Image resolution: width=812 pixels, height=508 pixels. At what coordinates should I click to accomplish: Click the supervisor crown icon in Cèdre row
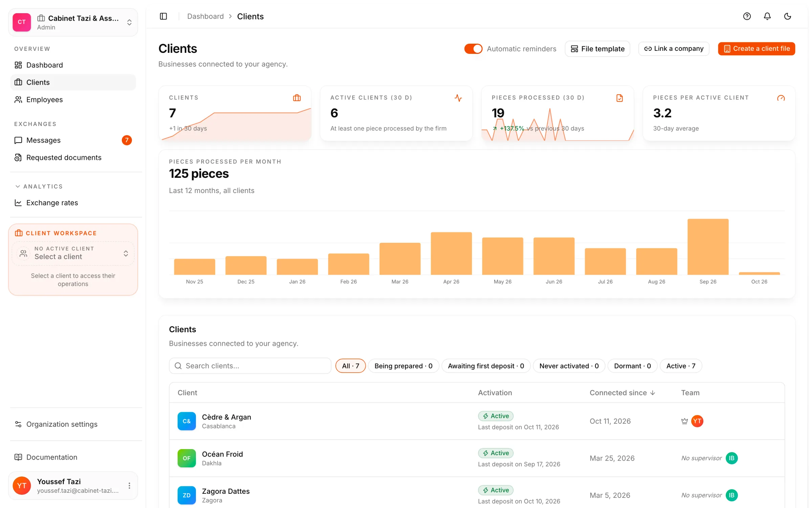point(684,421)
